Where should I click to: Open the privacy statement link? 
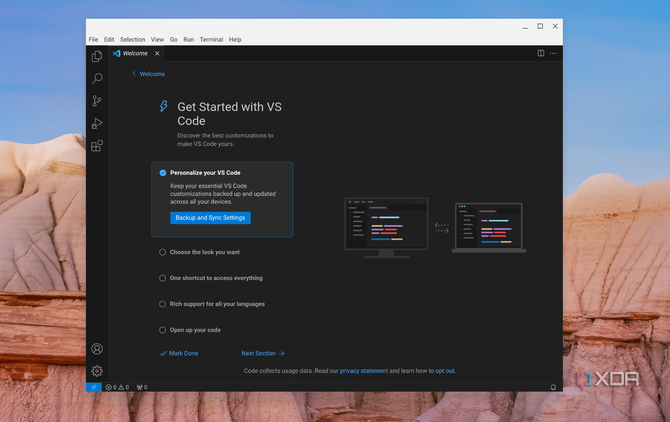pyautogui.click(x=364, y=371)
